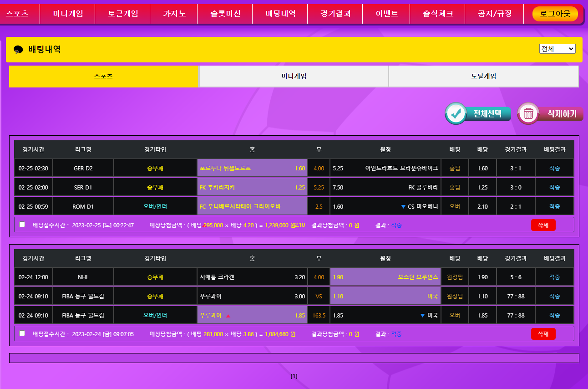The image size is (588, 389).
Task: Click the 배팅내역 header speech bubble icon
Action: [18, 50]
